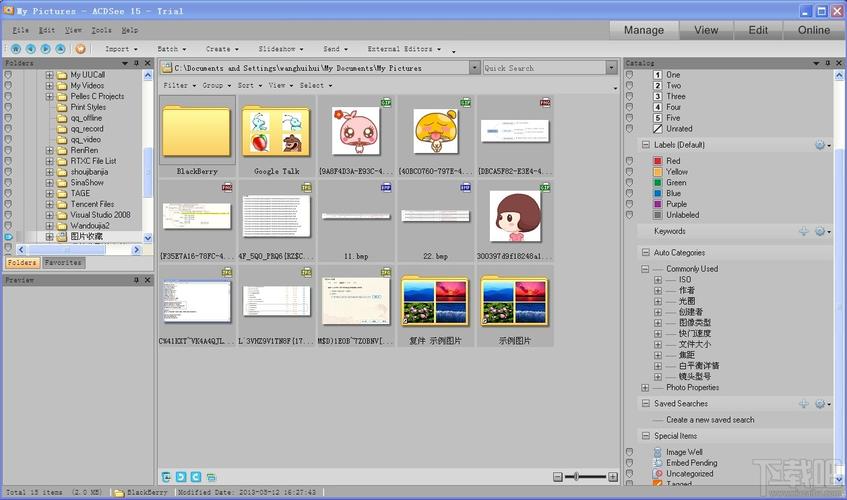Viewport: 847px width, 500px height.
Task: Select the Google Talk folder thumbnail
Action: (x=277, y=137)
